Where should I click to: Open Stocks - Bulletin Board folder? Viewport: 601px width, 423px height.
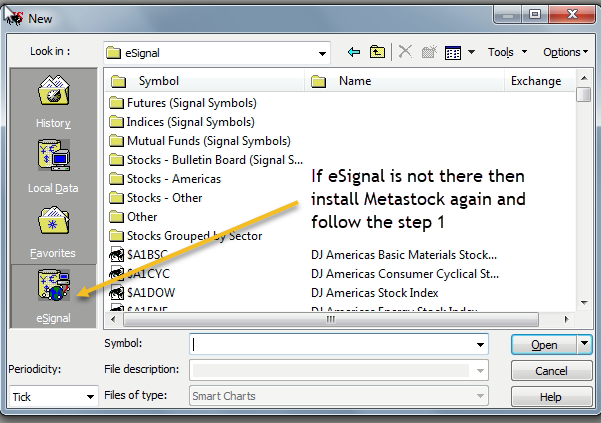click(x=206, y=160)
